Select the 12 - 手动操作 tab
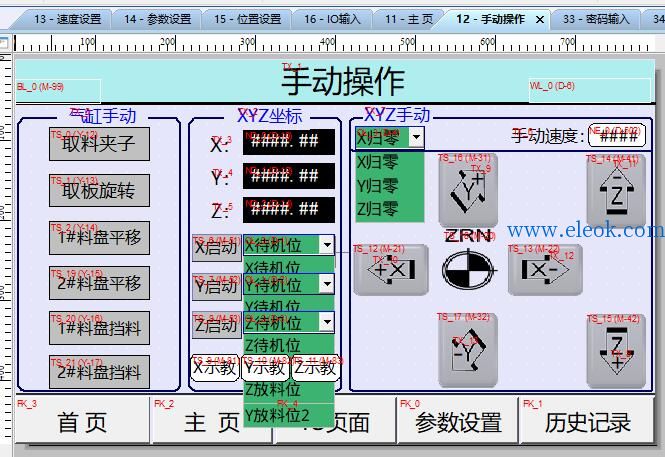 490,19
